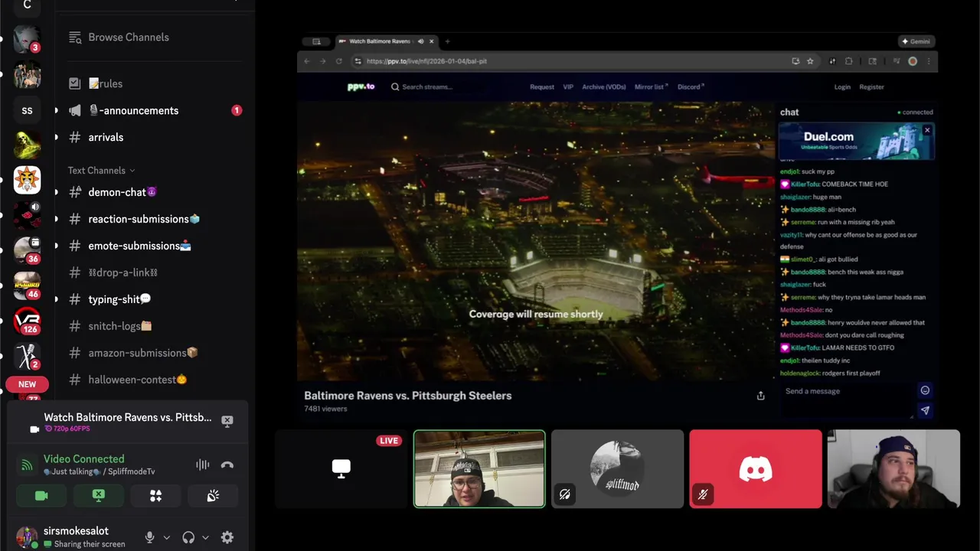Click the Request nav link
Image resolution: width=980 pixels, height=551 pixels.
coord(542,86)
